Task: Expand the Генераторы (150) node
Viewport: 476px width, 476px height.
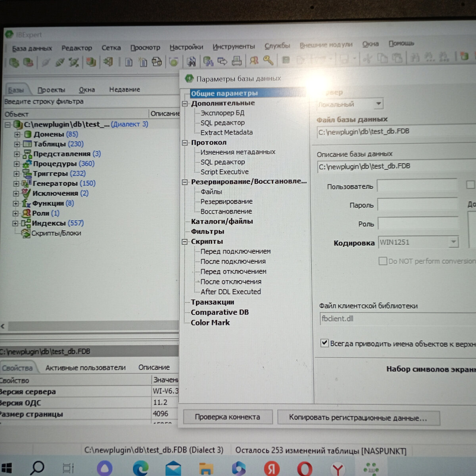Action: point(16,184)
